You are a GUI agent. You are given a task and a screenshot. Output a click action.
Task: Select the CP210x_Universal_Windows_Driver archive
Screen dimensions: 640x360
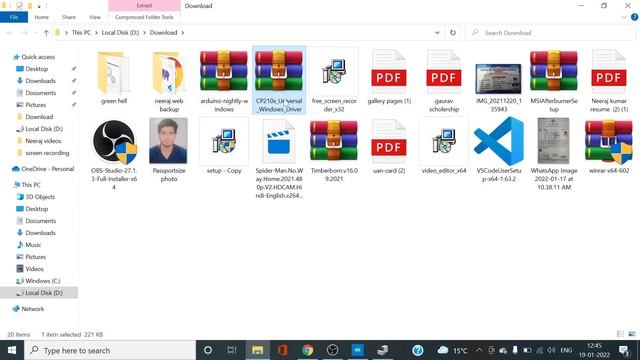279,81
